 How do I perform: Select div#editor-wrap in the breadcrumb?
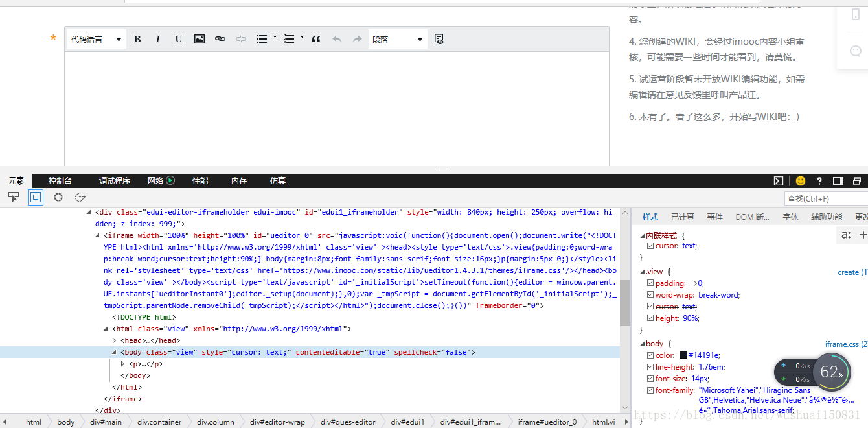(277, 422)
